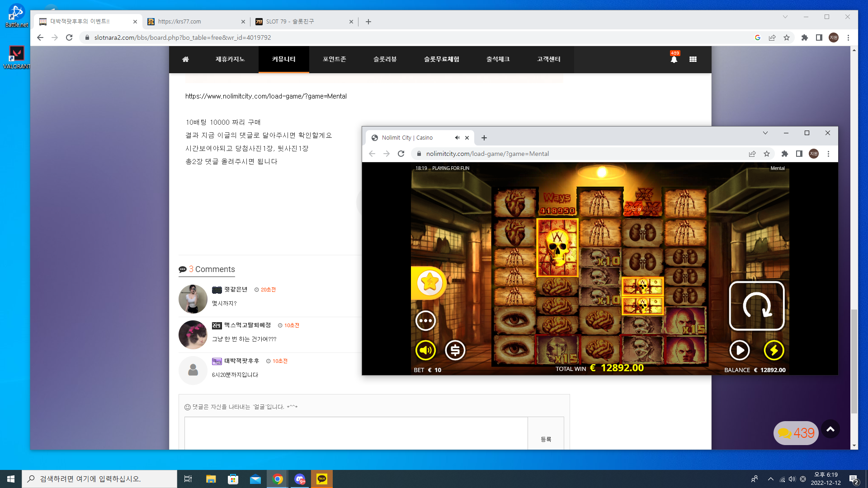Open KakaoTalk from the taskbar
This screenshot has width=868, height=488.
point(322,479)
